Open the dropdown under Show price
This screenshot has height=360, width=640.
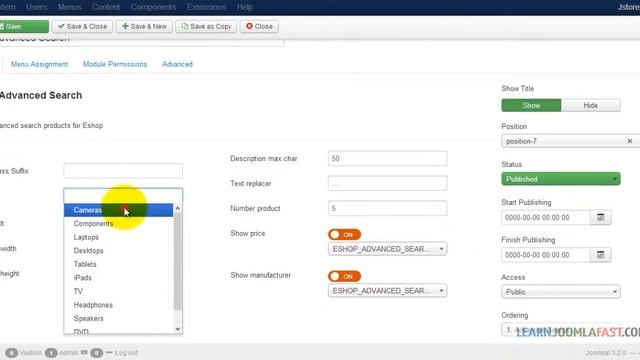point(387,249)
